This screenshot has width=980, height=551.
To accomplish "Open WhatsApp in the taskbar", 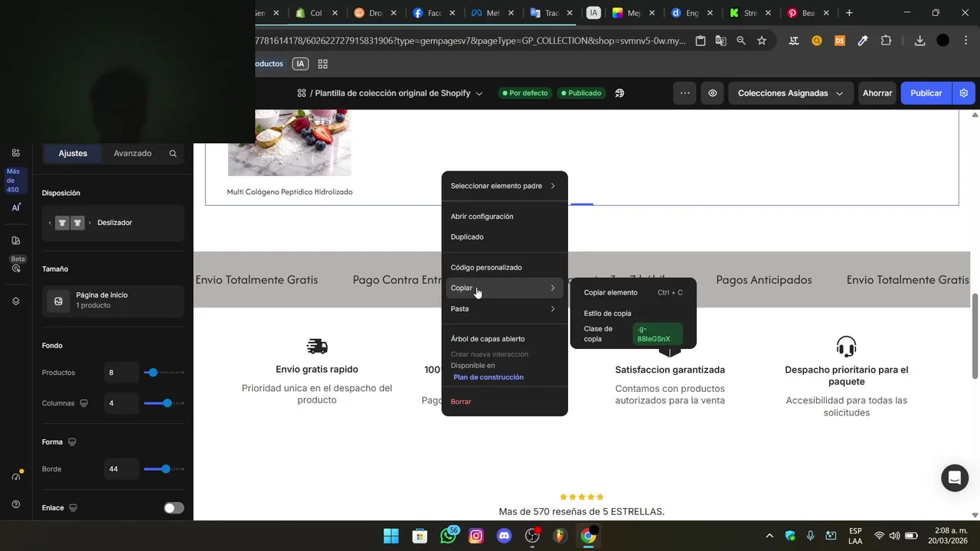I will pyautogui.click(x=449, y=536).
